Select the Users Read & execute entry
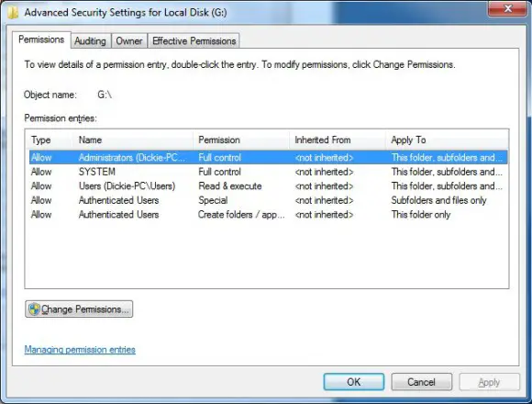 click(268, 186)
